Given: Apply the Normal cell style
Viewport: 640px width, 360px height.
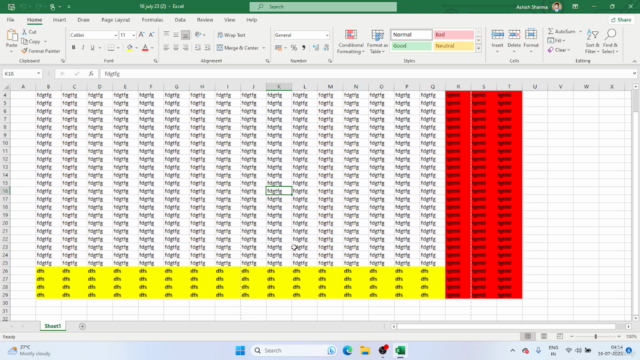Looking at the screenshot, I should [x=411, y=35].
